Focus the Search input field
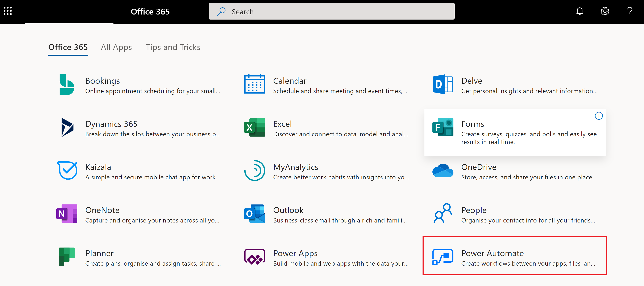Viewport: 644px width, 286px height. 332,11
